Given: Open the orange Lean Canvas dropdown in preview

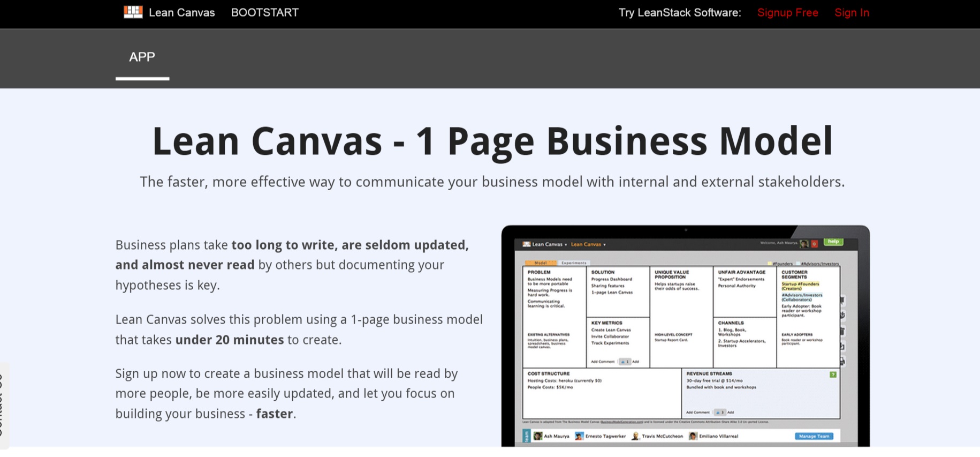Looking at the screenshot, I should pyautogui.click(x=588, y=244).
